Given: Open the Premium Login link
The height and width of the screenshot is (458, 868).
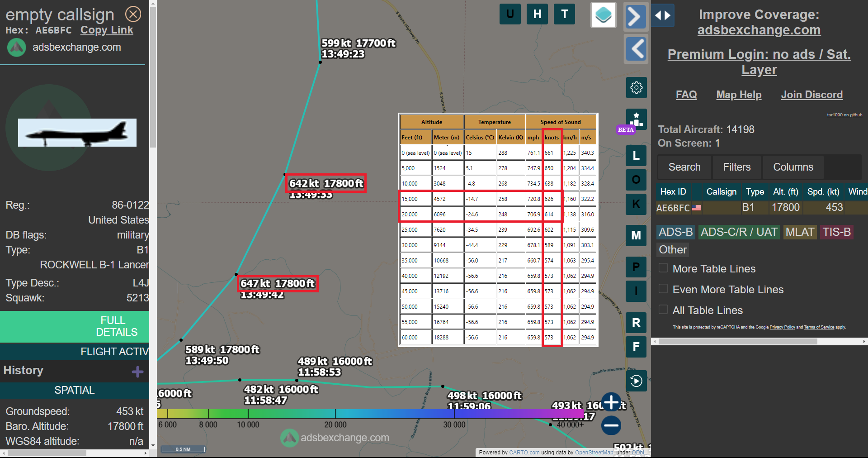Looking at the screenshot, I should point(759,62).
